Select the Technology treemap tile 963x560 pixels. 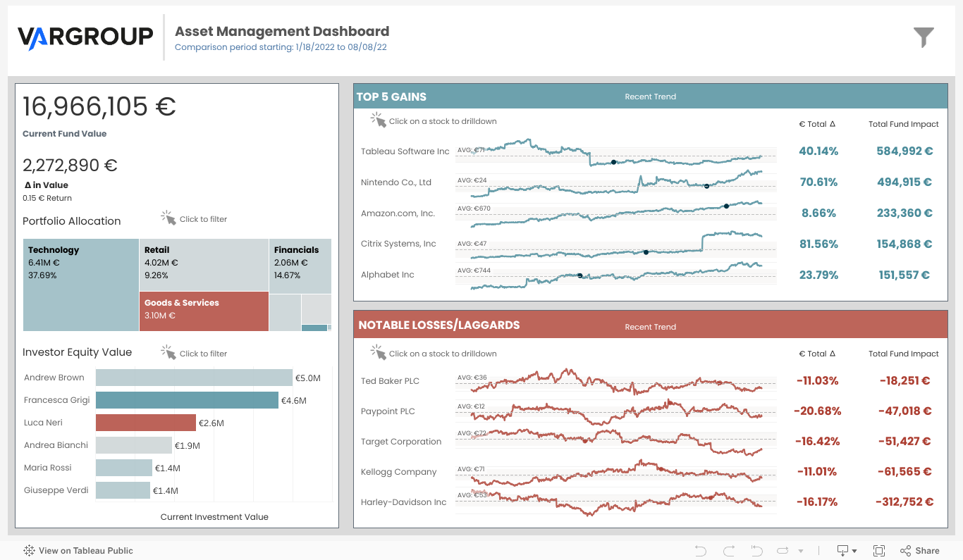coord(81,285)
